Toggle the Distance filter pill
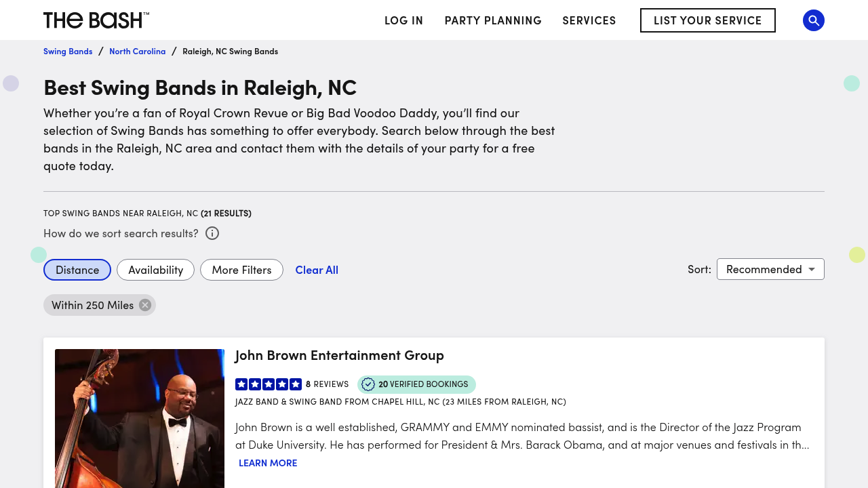This screenshot has height=488, width=868. pyautogui.click(x=77, y=270)
